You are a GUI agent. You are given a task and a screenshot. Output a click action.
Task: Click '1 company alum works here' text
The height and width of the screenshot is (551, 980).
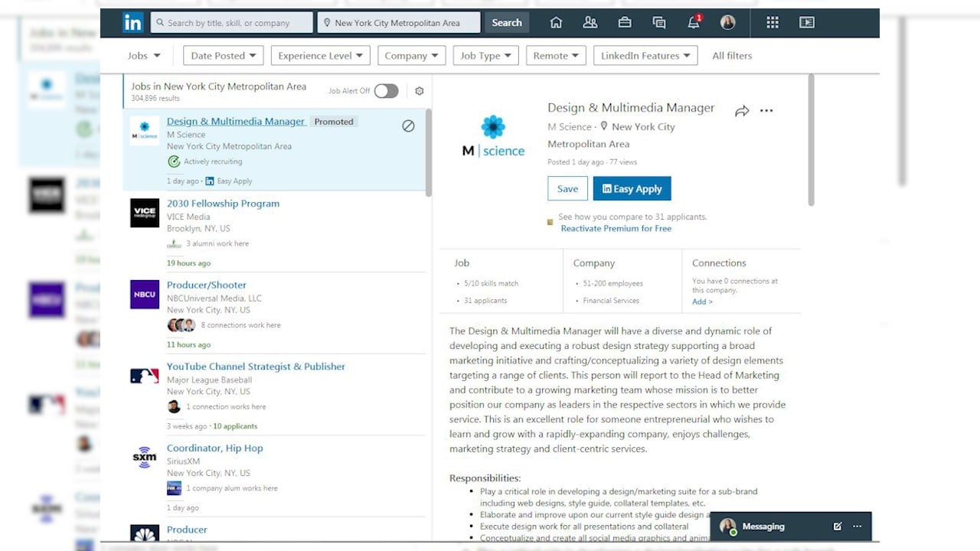(x=232, y=488)
